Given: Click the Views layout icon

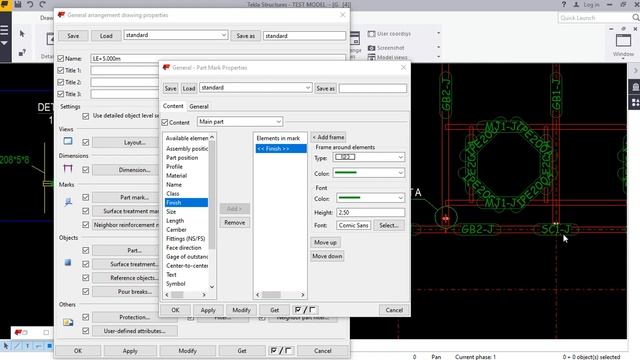Looking at the screenshot, I should (68, 141).
